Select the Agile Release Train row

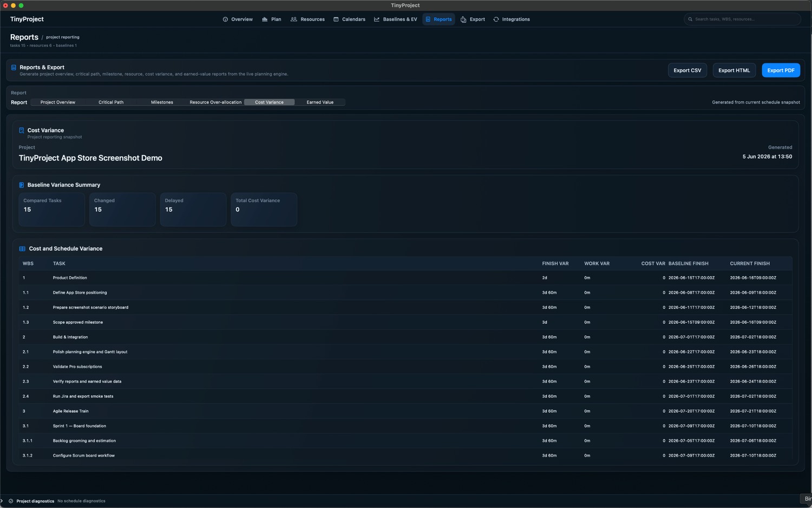click(x=405, y=411)
